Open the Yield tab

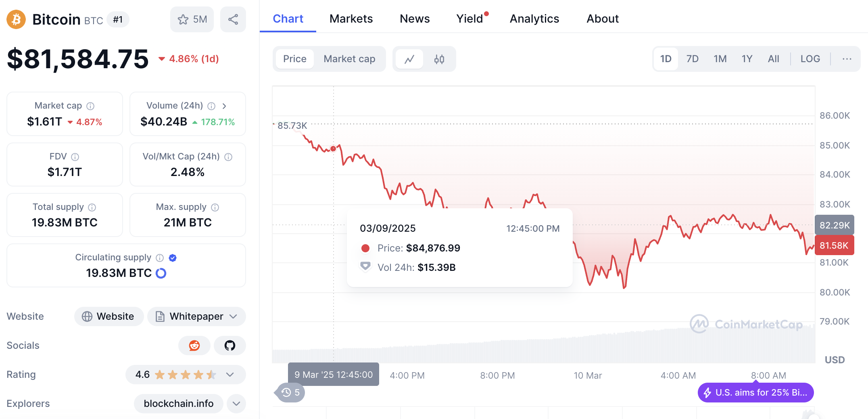click(470, 19)
